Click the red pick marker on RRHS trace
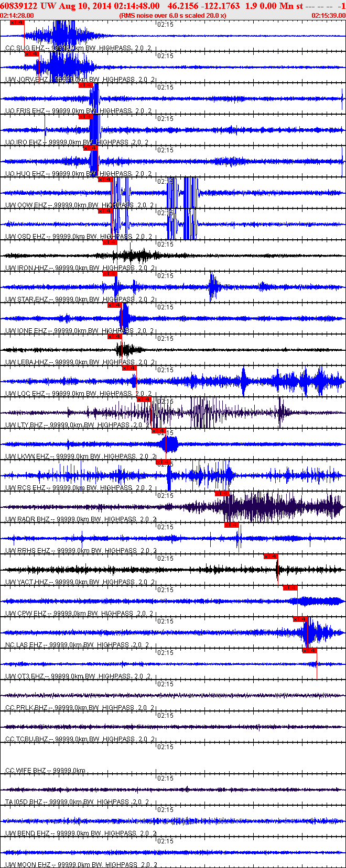Viewport: 346px width, 868px height. point(231,525)
